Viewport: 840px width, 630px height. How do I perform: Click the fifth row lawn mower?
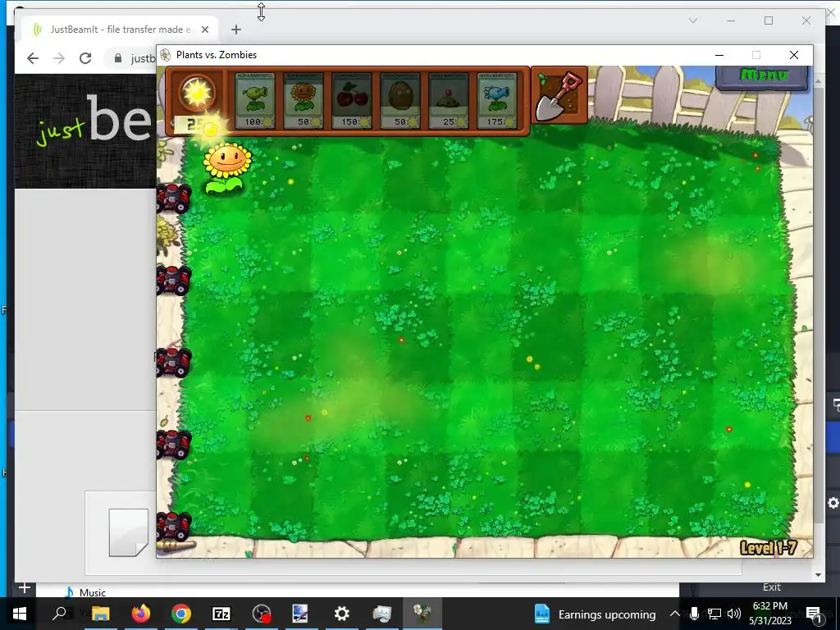[174, 527]
